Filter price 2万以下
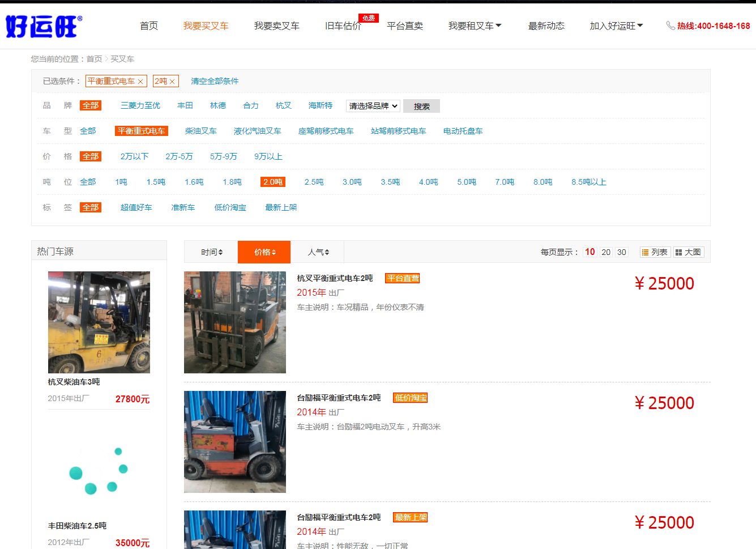 pyautogui.click(x=135, y=156)
